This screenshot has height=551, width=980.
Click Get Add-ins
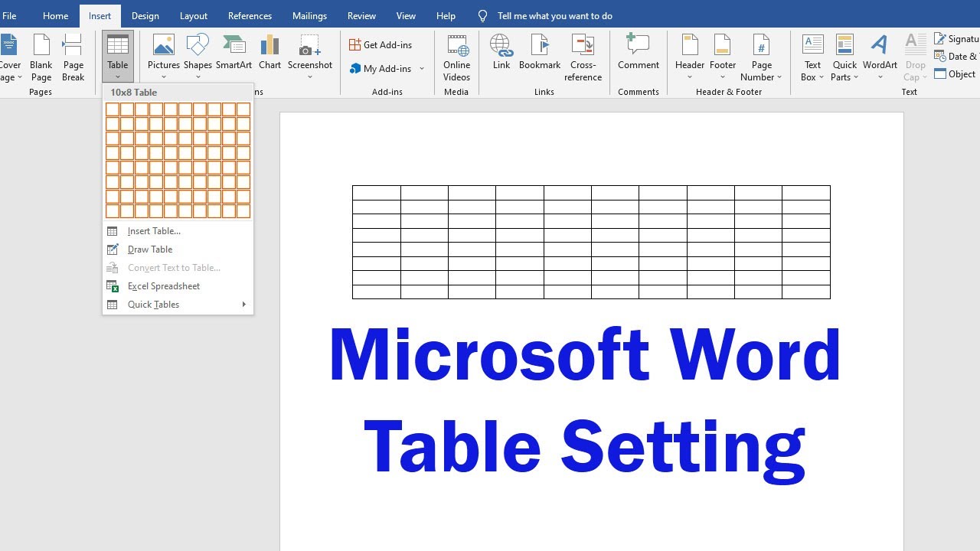pyautogui.click(x=381, y=45)
